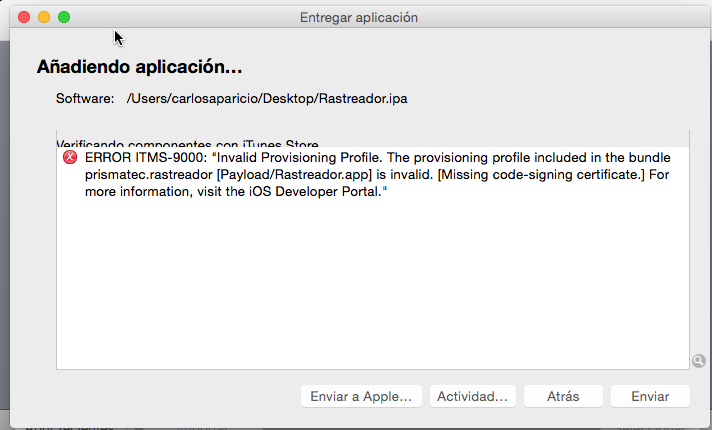The width and height of the screenshot is (712, 430).
Task: Select the Verificando componentes con iTunes Store line
Action: point(188,142)
